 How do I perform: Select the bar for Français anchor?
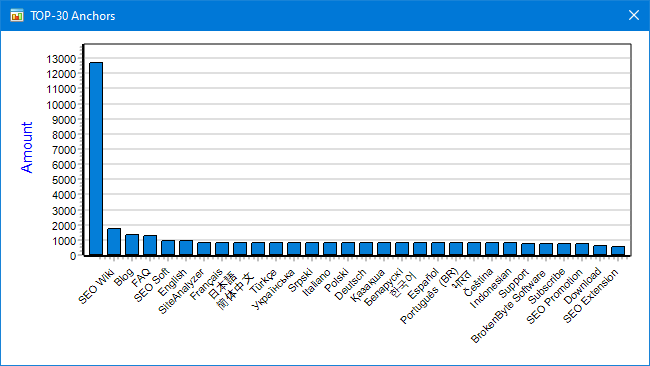coord(222,249)
